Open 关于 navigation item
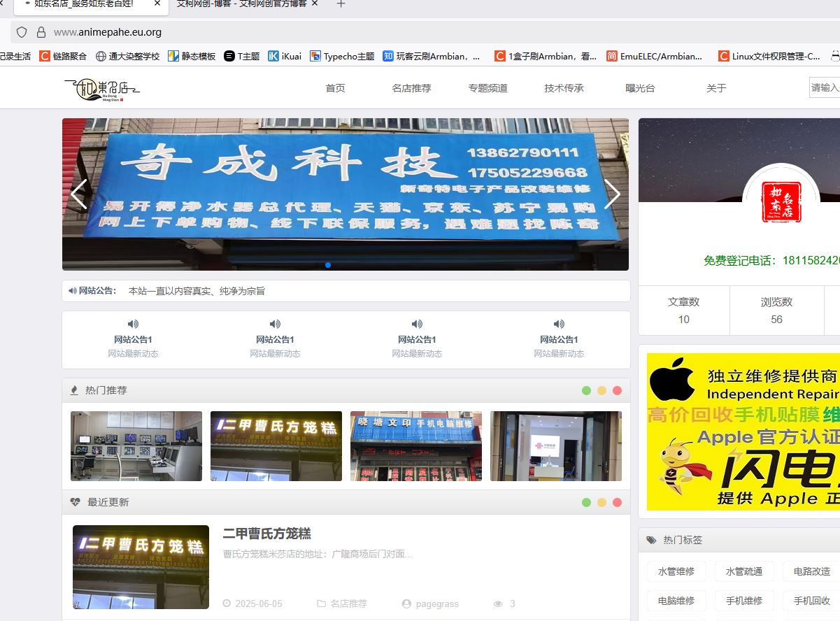 click(716, 88)
